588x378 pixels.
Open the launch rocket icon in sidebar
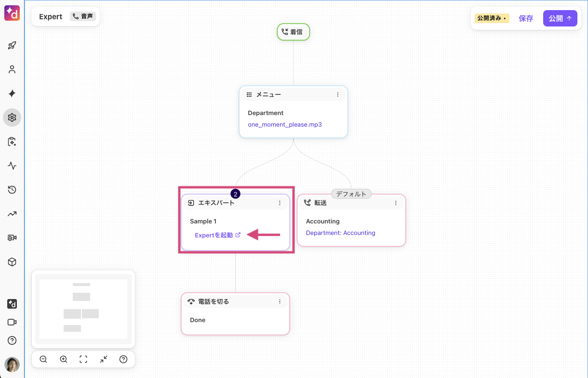coord(12,45)
